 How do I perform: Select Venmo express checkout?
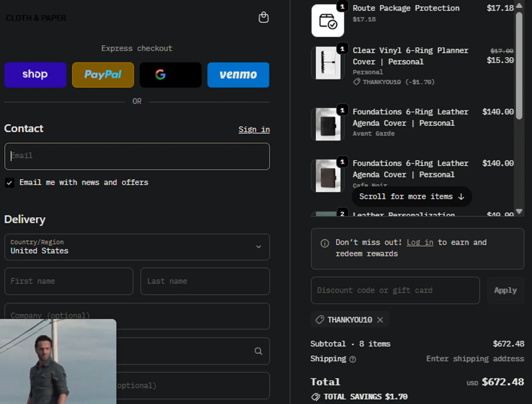238,75
